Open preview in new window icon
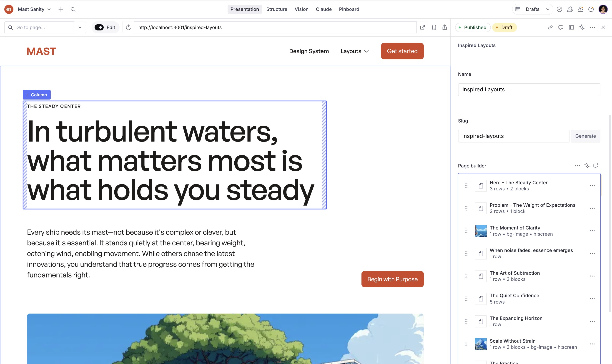Viewport: 612px width, 364px height. click(423, 27)
